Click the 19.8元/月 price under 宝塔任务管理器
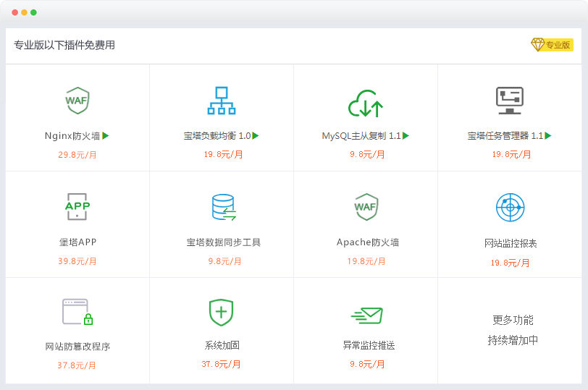 point(511,154)
